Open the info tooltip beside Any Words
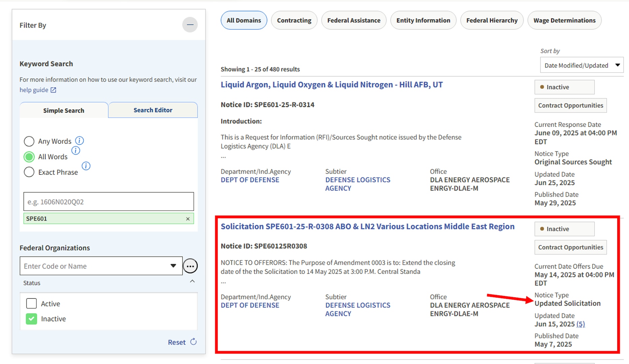Viewport: 629px width, 364px height. (80, 141)
